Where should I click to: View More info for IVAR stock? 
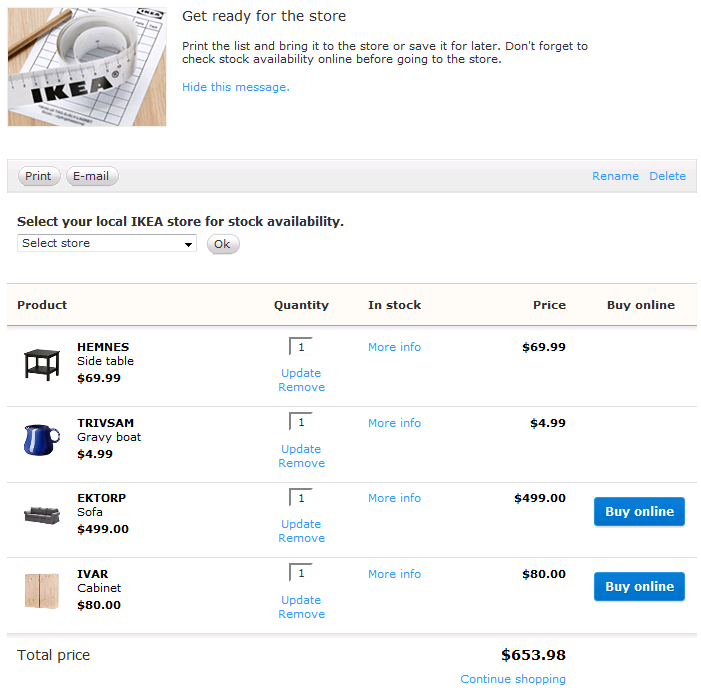click(394, 574)
